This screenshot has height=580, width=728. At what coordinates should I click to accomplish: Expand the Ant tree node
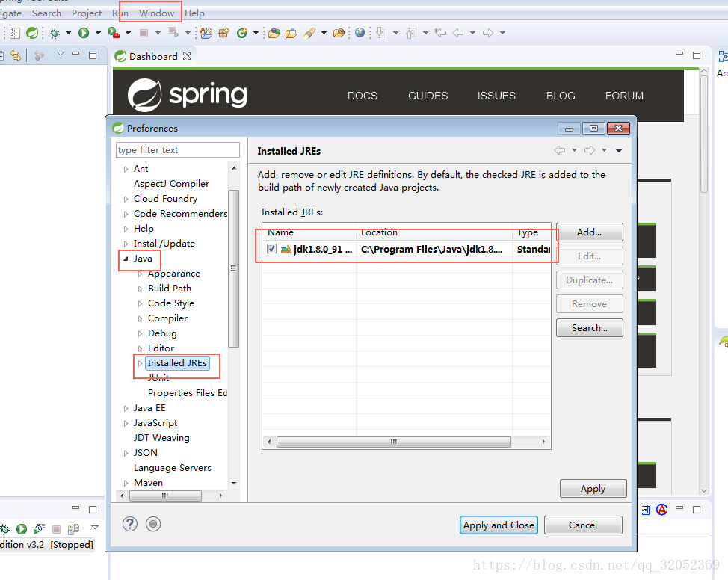pyautogui.click(x=126, y=169)
